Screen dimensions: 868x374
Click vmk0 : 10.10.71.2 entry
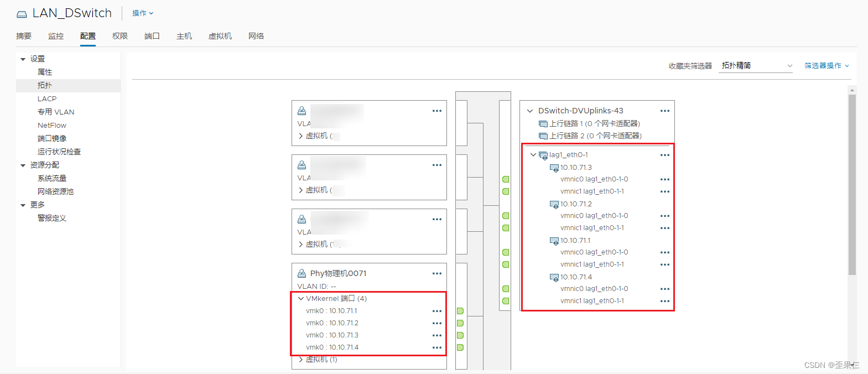[x=332, y=323]
